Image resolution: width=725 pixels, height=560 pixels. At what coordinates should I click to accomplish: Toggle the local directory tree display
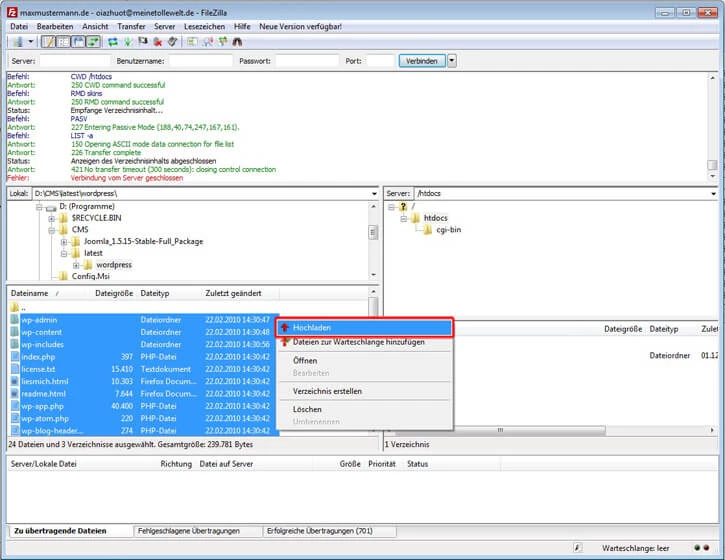click(64, 42)
